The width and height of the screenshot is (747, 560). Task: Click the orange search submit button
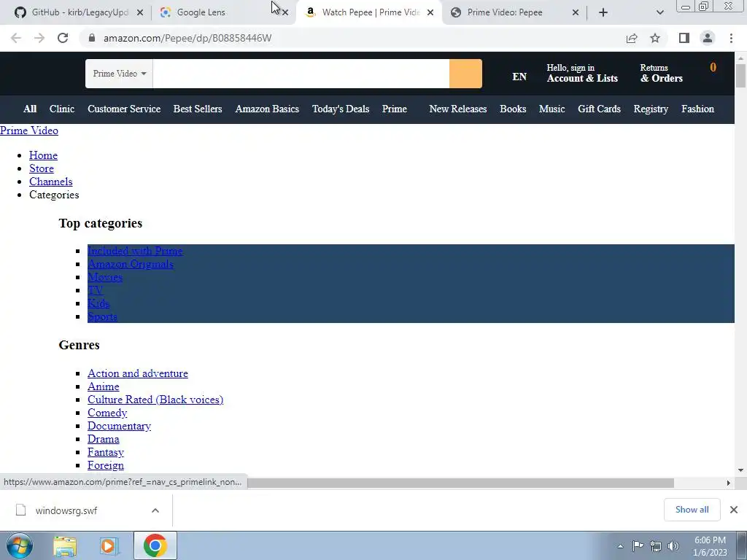point(465,74)
